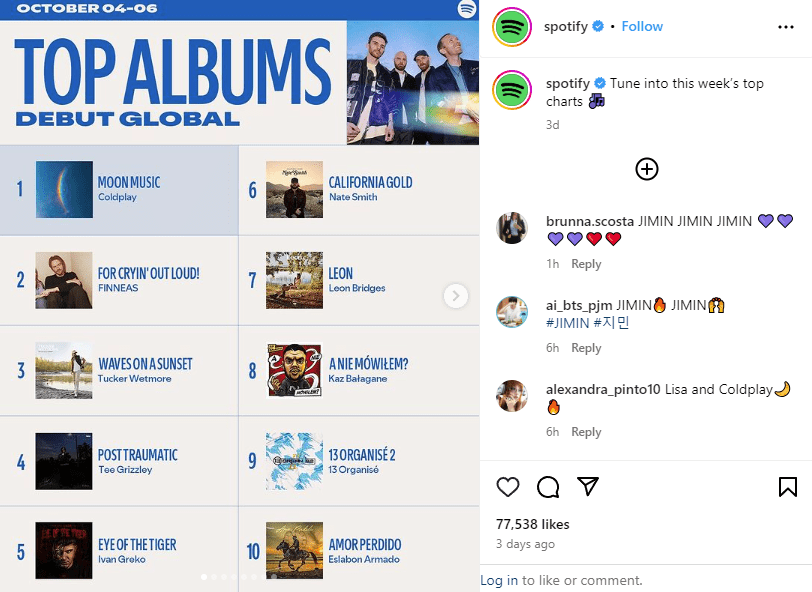The height and width of the screenshot is (592, 812).
Task: Like the post with the heart icon
Action: pos(508,487)
